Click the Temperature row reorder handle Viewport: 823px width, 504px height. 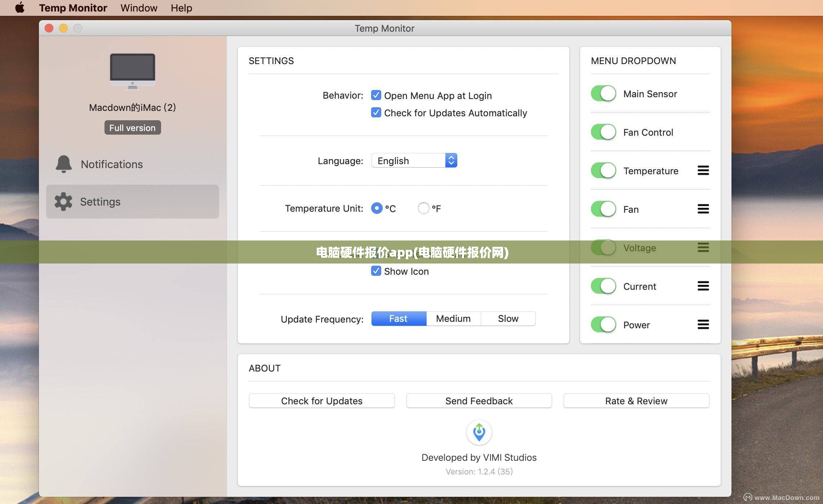point(703,170)
